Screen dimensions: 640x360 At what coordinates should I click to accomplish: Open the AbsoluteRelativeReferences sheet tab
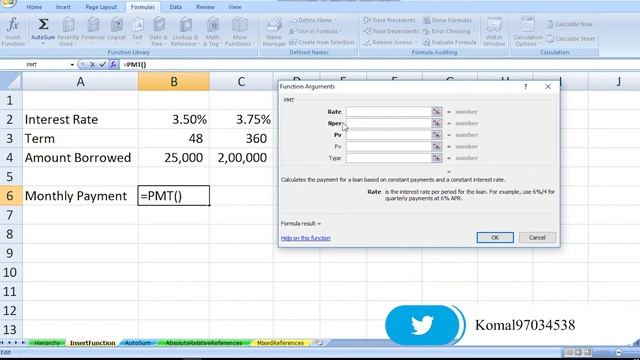point(203,343)
